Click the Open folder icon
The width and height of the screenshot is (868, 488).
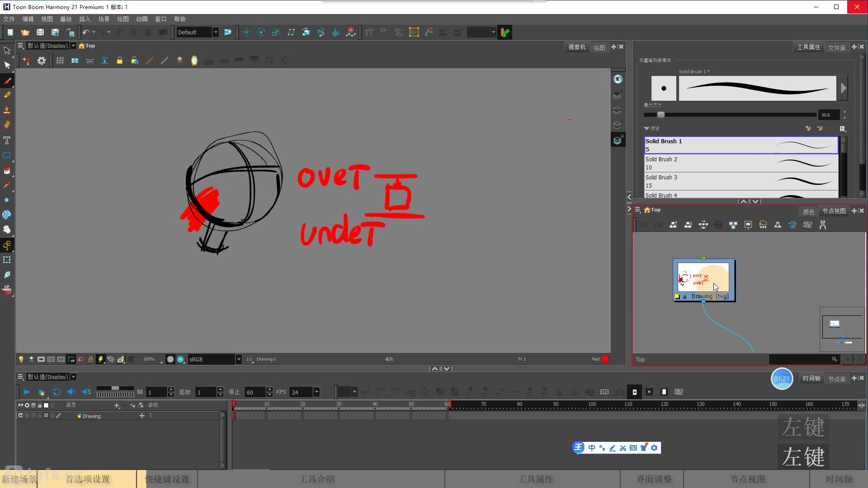pyautogui.click(x=25, y=32)
